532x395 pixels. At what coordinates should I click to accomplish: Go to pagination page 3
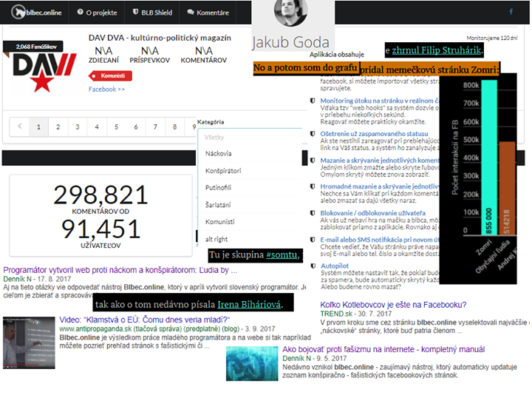[x=78, y=126]
